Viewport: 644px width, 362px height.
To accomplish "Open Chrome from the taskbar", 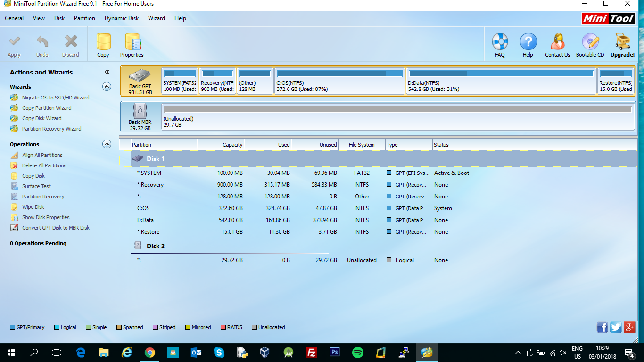I will pos(150,353).
